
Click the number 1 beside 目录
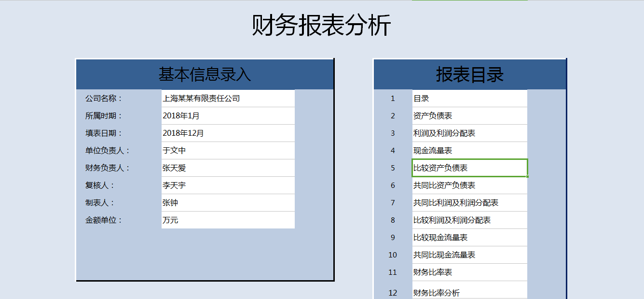pos(393,99)
